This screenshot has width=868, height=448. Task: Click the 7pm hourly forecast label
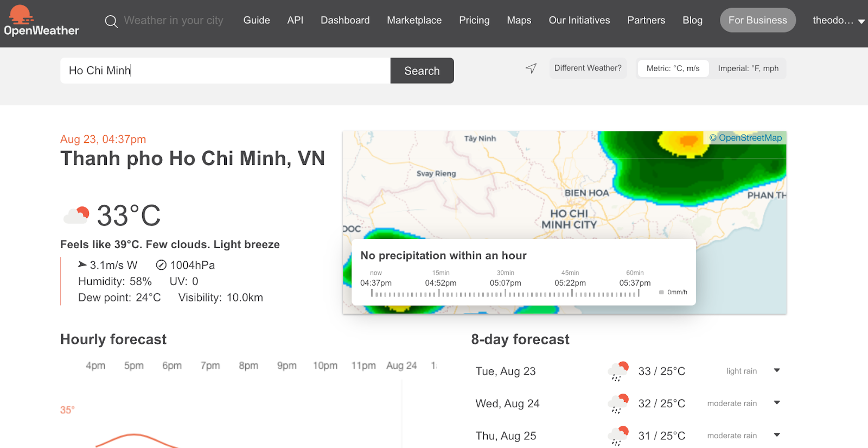(210, 365)
